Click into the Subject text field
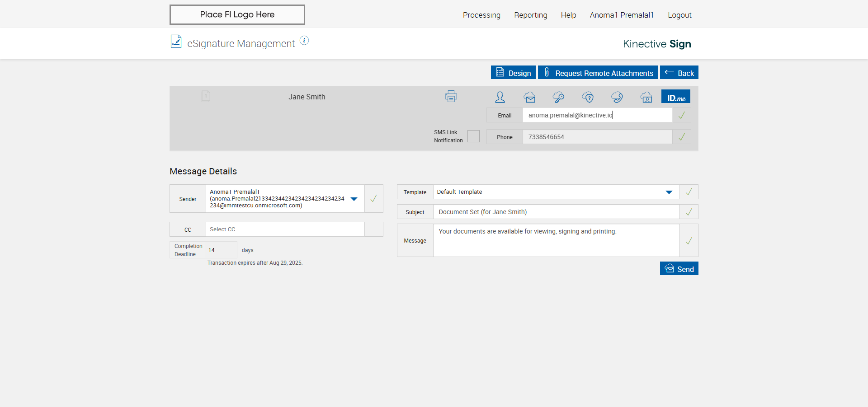This screenshot has width=868, height=407. (x=556, y=212)
